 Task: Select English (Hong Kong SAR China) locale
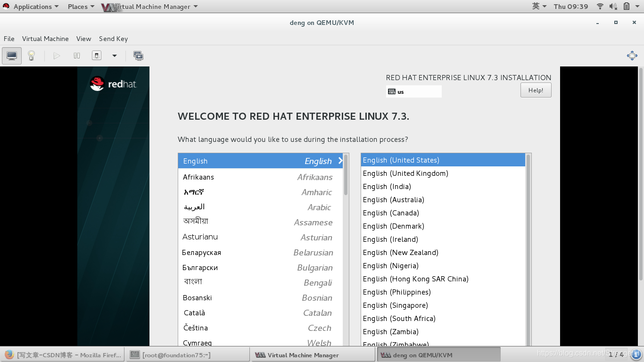(x=443, y=279)
